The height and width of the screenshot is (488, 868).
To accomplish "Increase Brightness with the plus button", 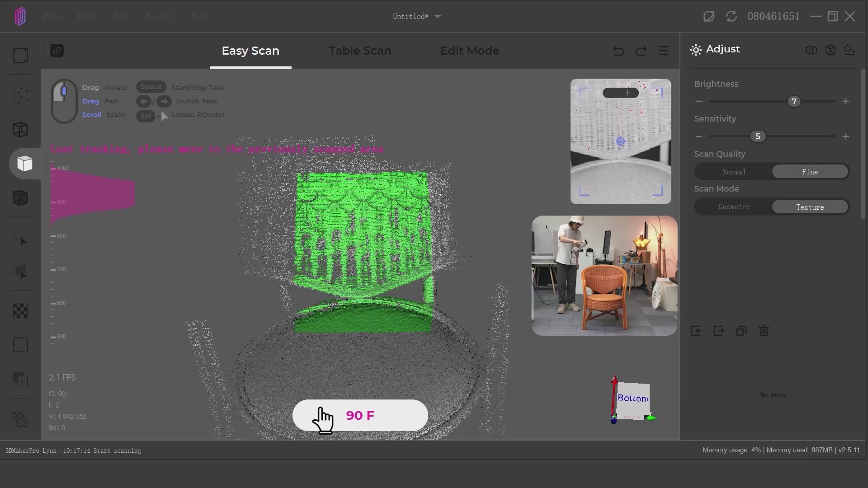I will pyautogui.click(x=845, y=102).
